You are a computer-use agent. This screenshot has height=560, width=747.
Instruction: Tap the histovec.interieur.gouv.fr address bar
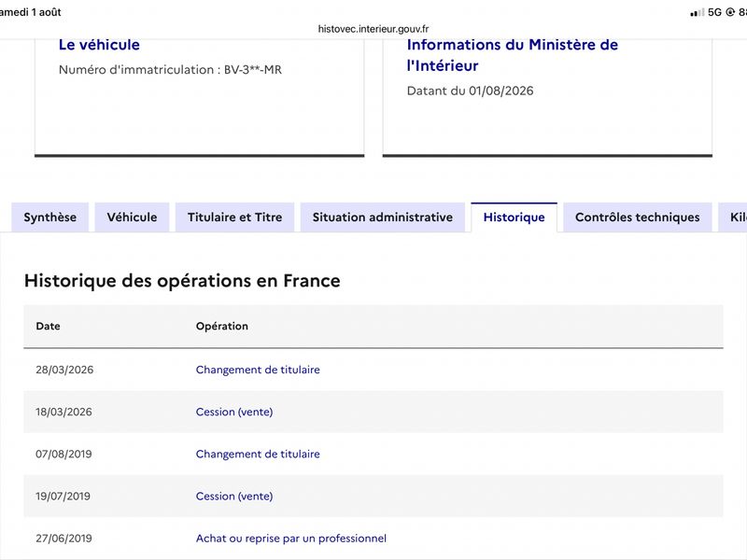coord(373,29)
